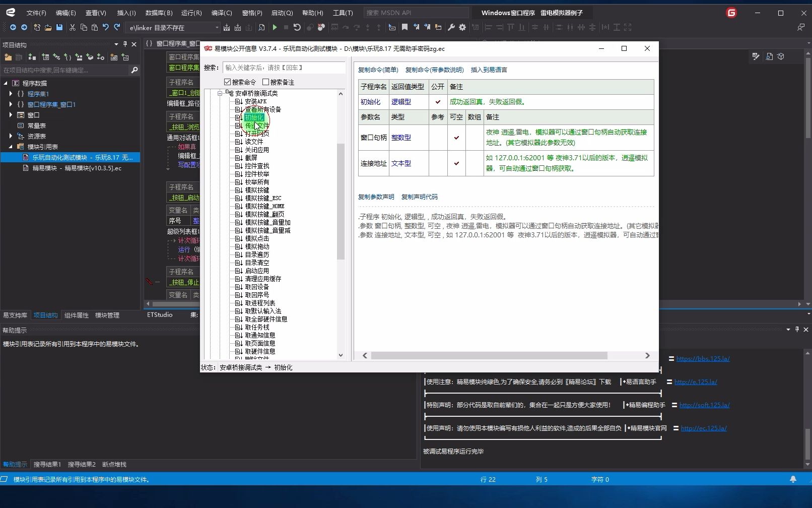This screenshot has height=508, width=812.
Task: Open the e\linker 目录不存在 dropdown
Action: [x=217, y=28]
